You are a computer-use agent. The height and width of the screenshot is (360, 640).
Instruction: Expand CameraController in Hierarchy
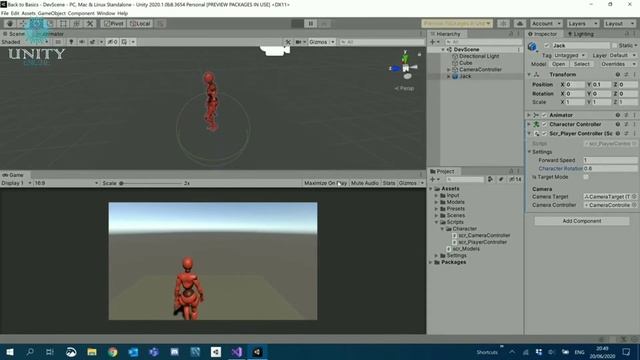(x=449, y=70)
